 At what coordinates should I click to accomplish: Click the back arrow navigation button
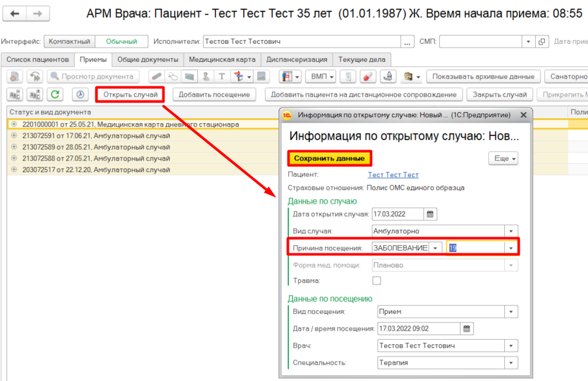point(15,14)
